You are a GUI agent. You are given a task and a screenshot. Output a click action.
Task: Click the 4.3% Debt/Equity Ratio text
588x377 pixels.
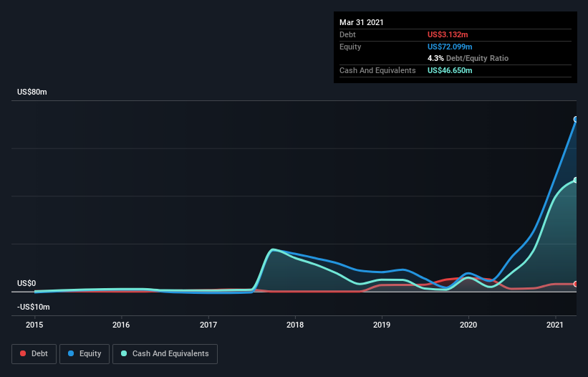tap(468, 59)
